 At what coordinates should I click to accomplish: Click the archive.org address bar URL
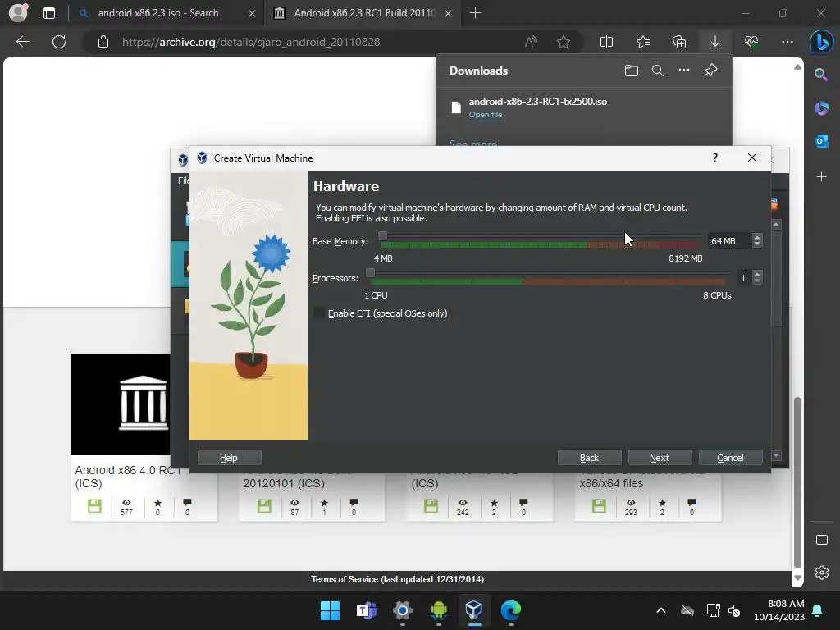251,42
